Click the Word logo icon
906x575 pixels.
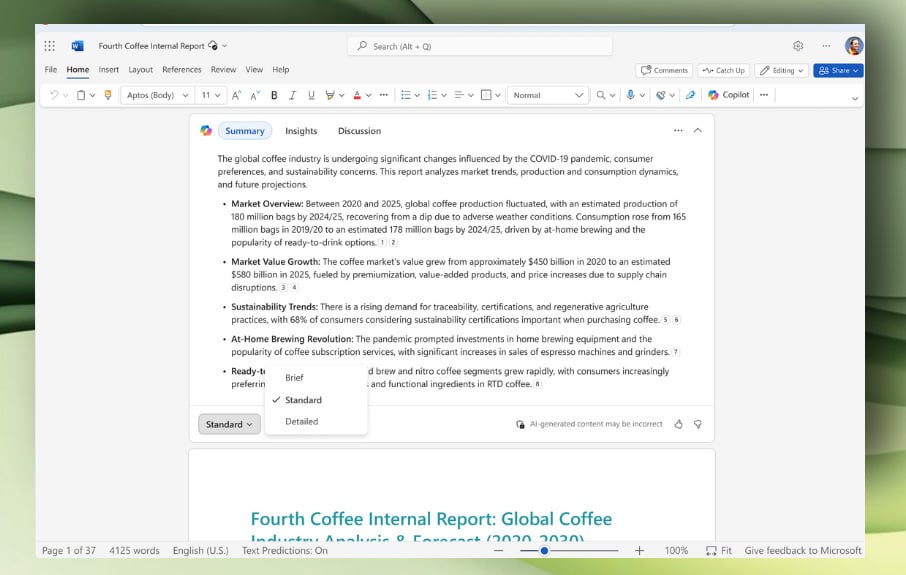[x=77, y=46]
